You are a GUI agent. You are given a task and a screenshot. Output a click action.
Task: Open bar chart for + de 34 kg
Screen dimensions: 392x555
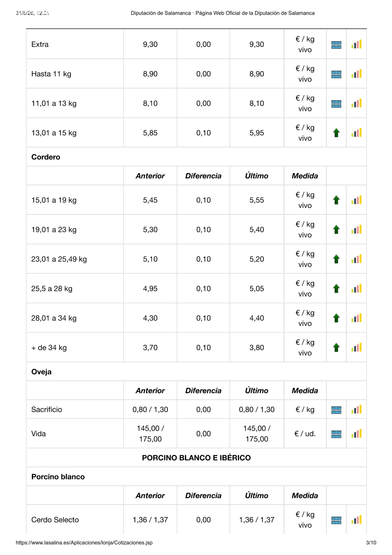tap(356, 347)
